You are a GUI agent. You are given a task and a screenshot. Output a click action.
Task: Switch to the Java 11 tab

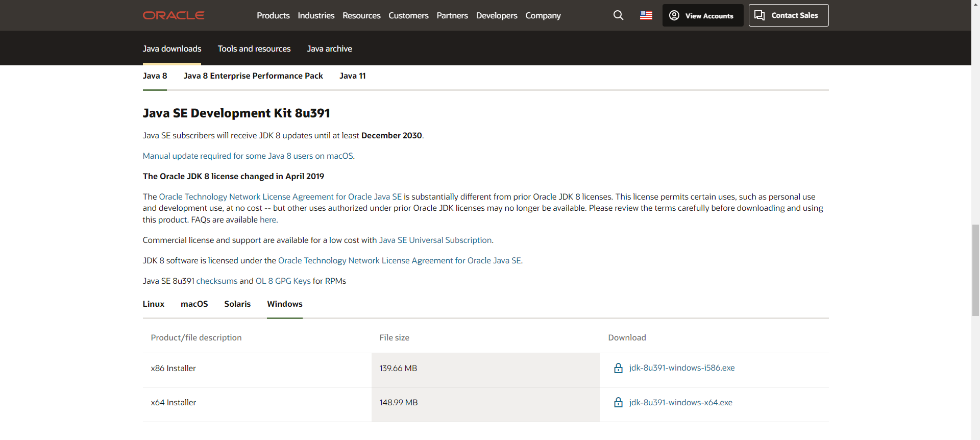coord(352,76)
